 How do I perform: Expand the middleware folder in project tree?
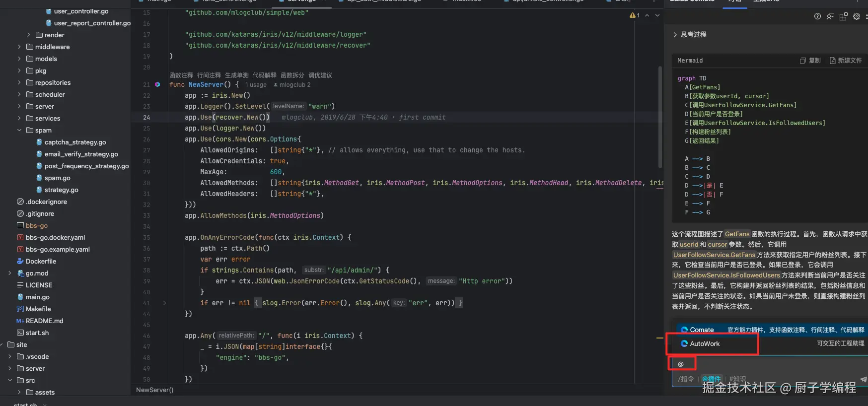click(19, 47)
